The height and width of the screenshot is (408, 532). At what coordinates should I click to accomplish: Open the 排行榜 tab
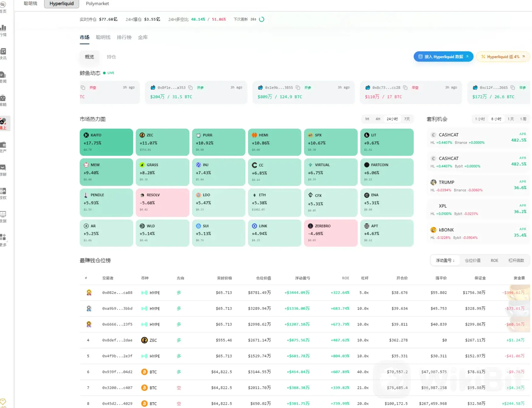[x=124, y=37]
